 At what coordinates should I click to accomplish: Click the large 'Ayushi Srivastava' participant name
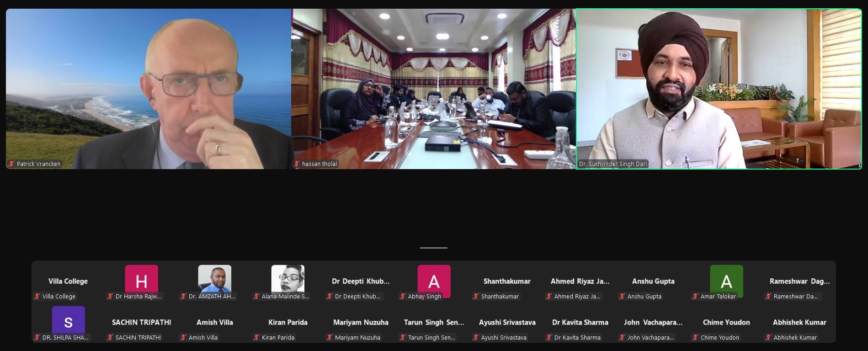pyautogui.click(x=507, y=322)
